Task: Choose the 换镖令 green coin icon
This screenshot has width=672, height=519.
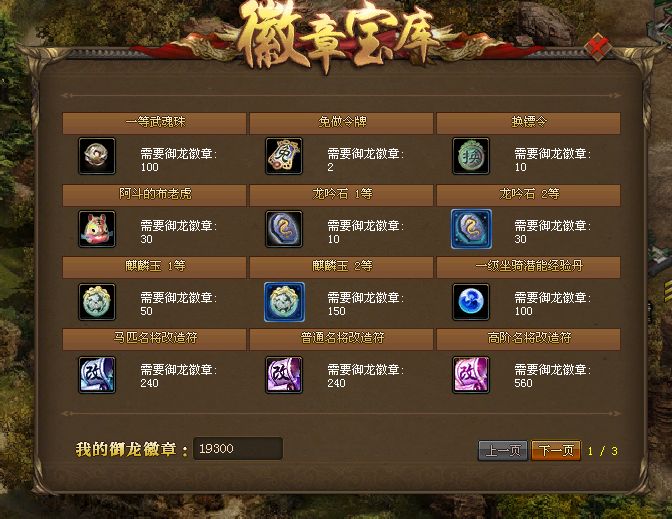Action: 471,156
